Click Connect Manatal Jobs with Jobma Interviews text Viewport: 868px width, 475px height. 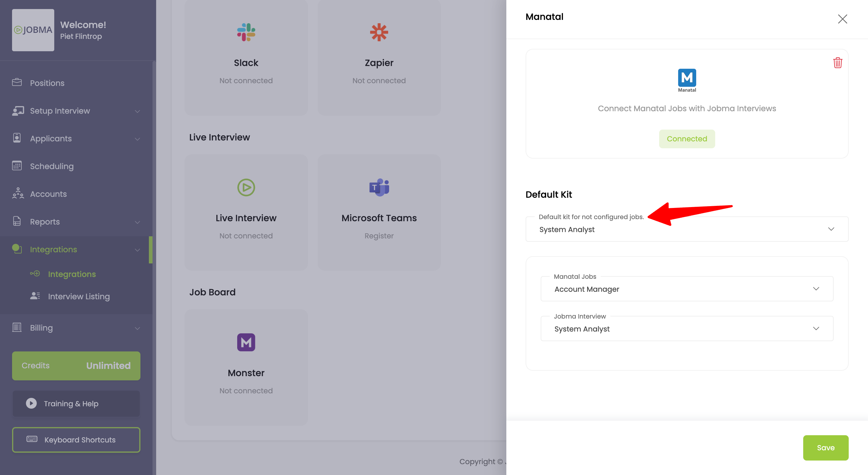(x=687, y=109)
